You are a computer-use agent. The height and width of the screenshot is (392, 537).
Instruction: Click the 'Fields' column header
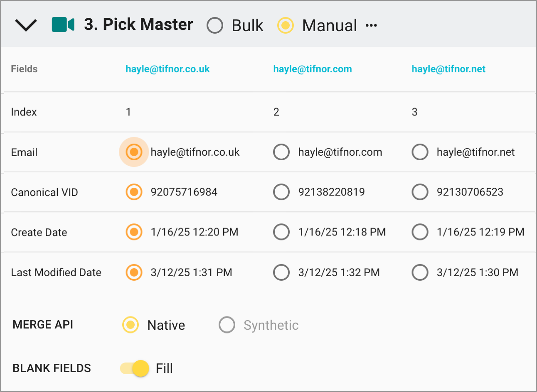pyautogui.click(x=24, y=69)
